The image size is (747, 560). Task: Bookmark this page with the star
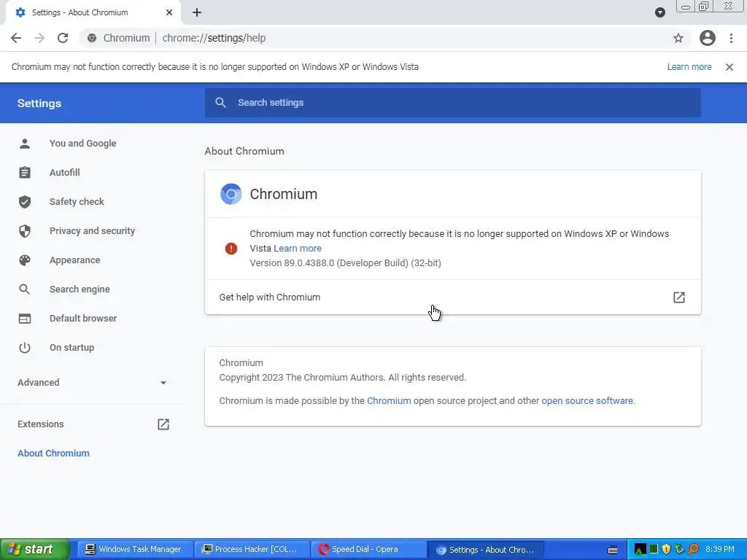point(678,38)
